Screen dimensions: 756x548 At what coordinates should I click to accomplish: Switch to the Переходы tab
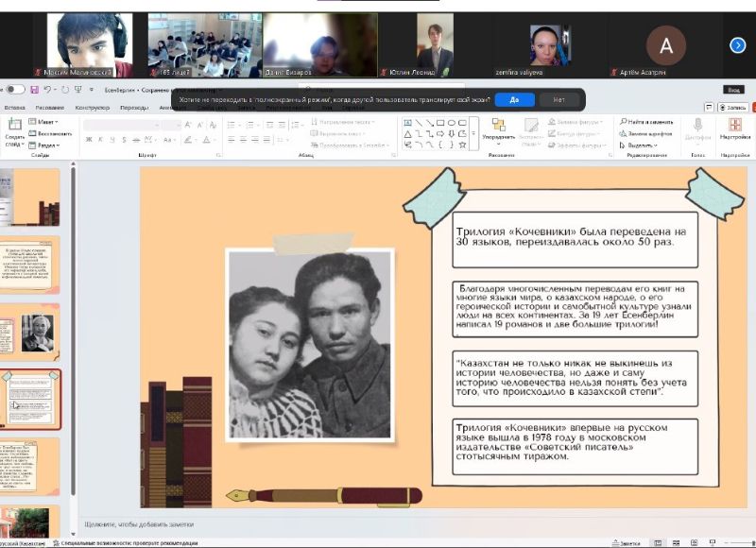click(x=134, y=108)
